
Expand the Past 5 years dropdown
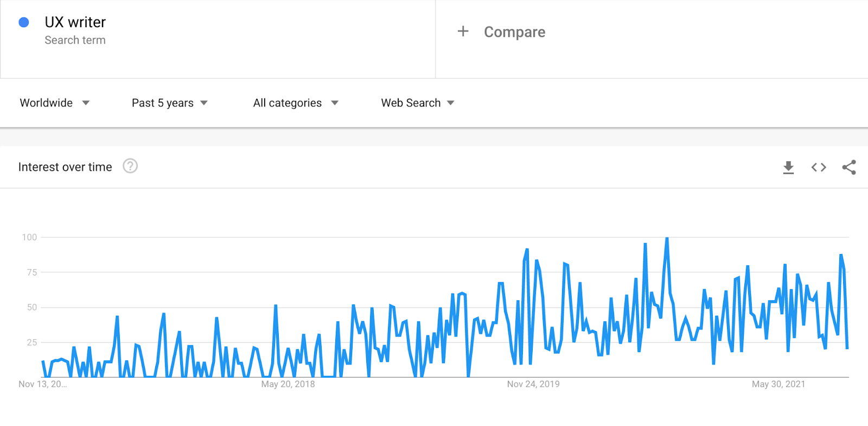click(x=169, y=103)
